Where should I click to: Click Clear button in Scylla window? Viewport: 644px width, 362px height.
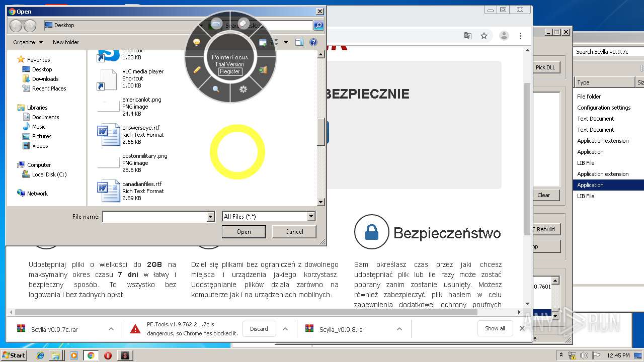[x=544, y=195]
